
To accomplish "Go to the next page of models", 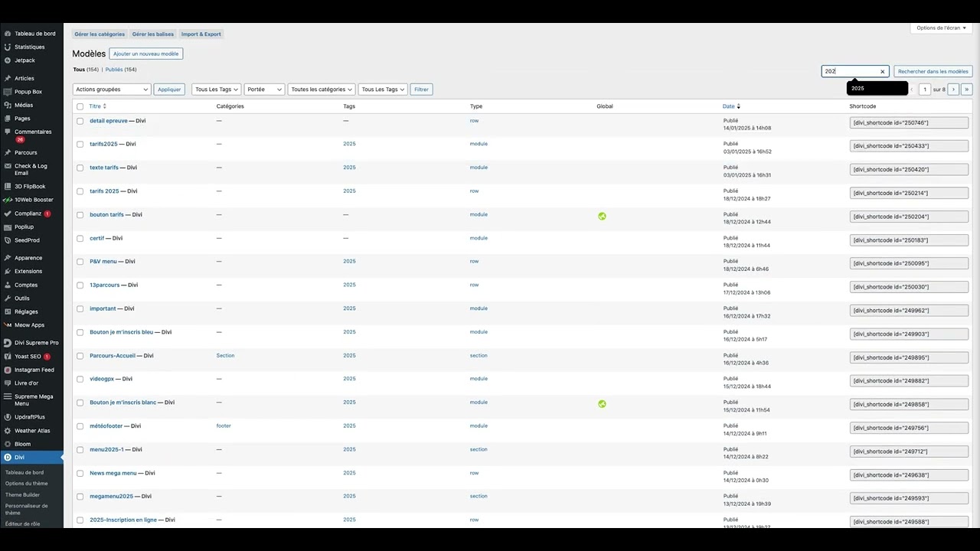I will pos(953,90).
